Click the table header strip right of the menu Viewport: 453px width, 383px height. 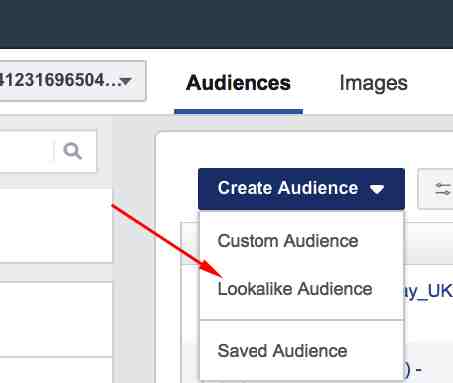tap(428, 243)
